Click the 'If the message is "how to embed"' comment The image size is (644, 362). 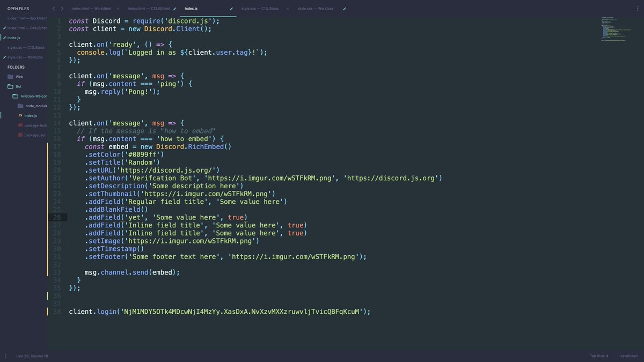click(146, 131)
